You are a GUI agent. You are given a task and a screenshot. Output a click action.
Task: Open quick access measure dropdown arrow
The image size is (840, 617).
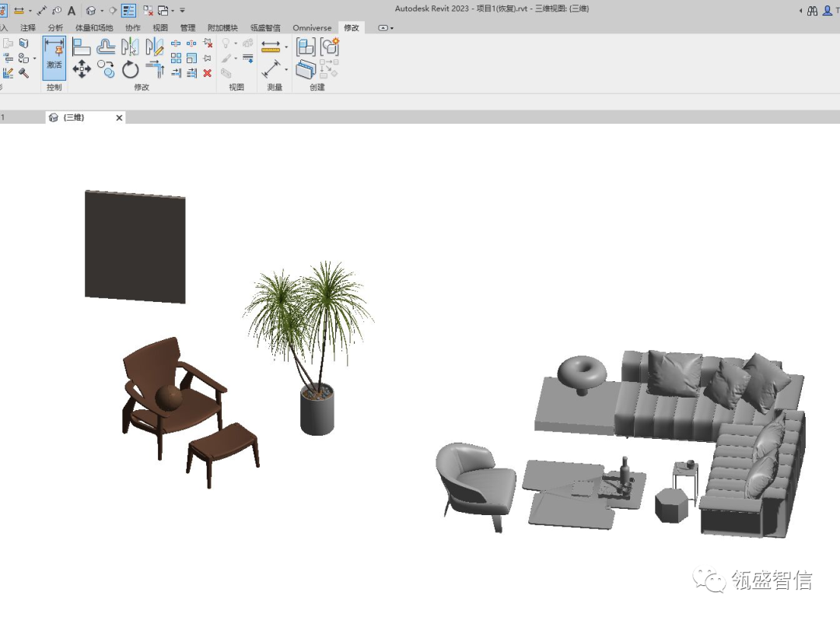point(30,11)
